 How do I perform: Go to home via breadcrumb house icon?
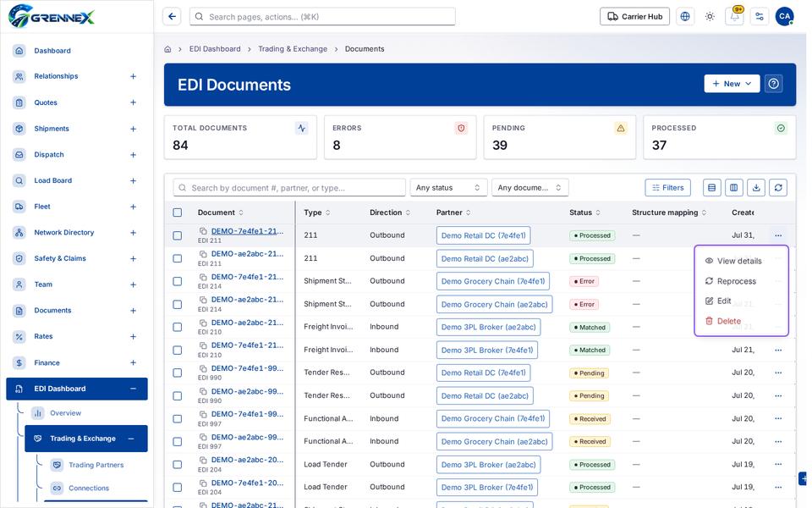167,49
